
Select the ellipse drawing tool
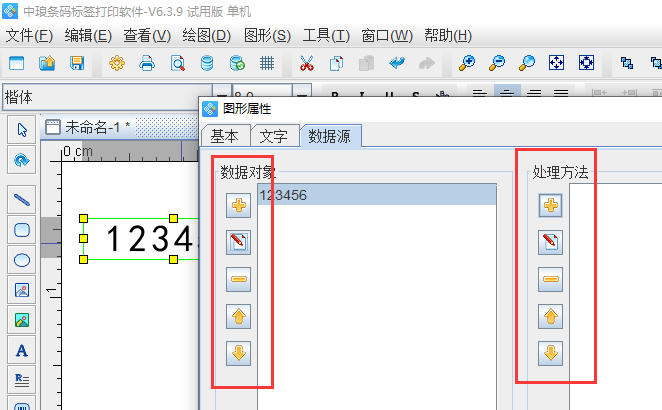(22, 260)
